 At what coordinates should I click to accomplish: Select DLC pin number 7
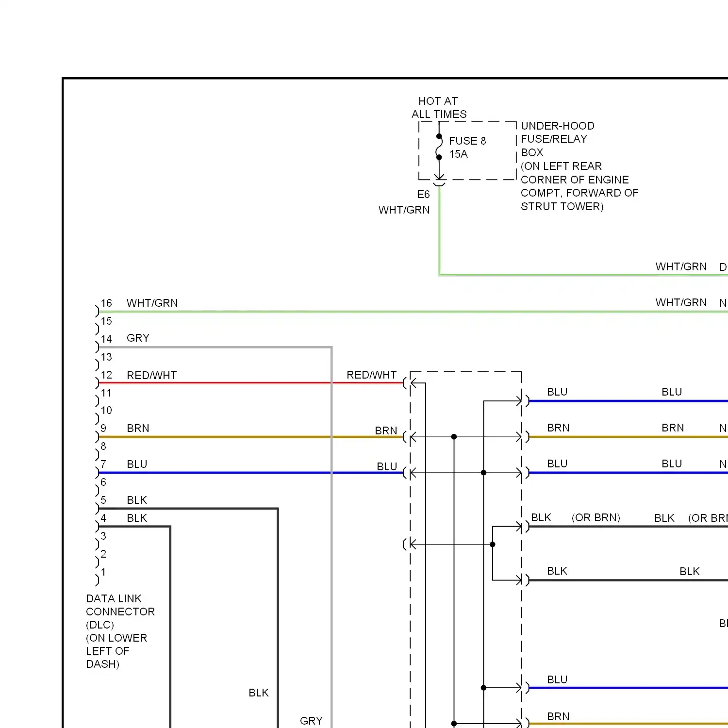(x=103, y=464)
